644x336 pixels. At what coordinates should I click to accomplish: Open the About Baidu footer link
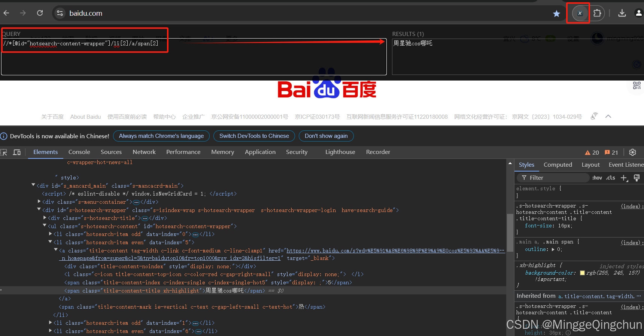[85, 117]
